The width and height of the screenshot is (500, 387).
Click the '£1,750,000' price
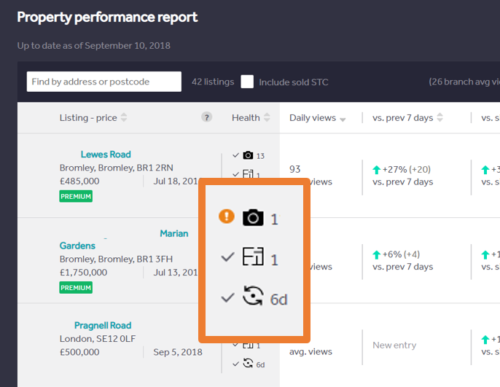pos(83,273)
